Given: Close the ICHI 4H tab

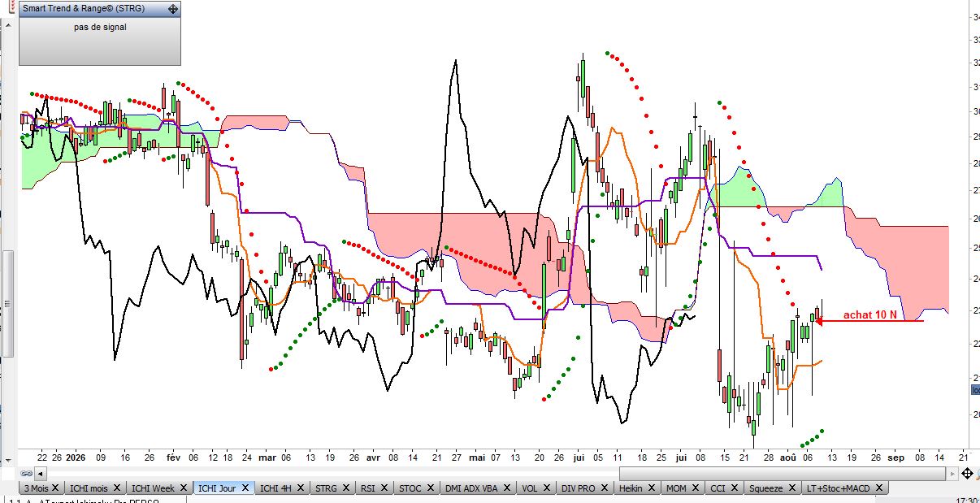Looking at the screenshot, I should [x=300, y=488].
